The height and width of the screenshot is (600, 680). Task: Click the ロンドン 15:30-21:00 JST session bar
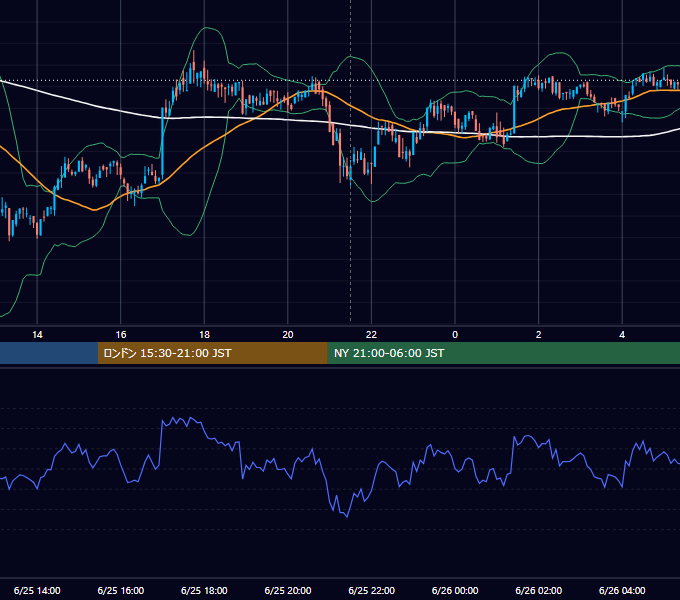pyautogui.click(x=212, y=353)
